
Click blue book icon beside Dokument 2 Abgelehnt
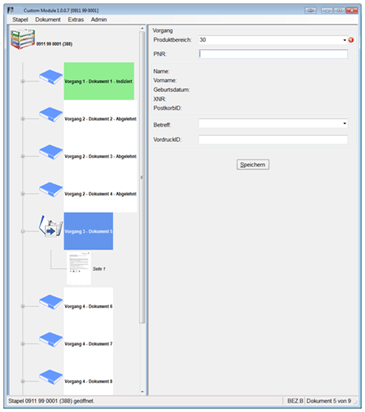tap(51, 115)
